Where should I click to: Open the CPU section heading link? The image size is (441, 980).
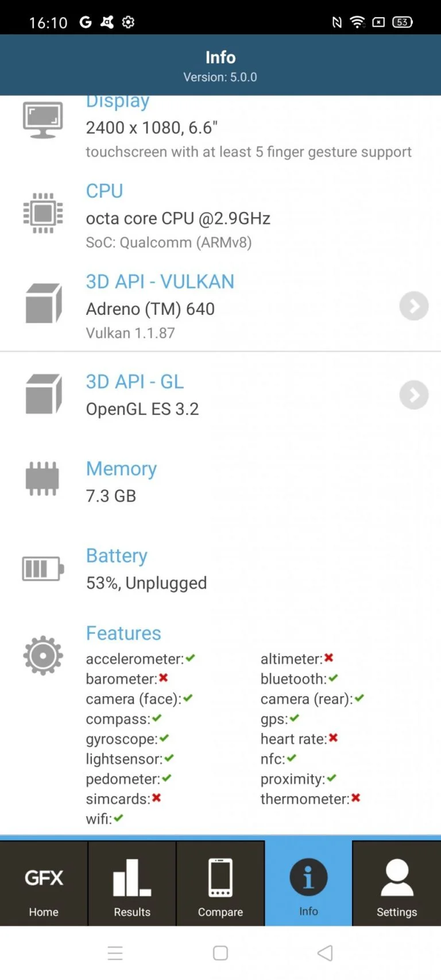coord(105,191)
